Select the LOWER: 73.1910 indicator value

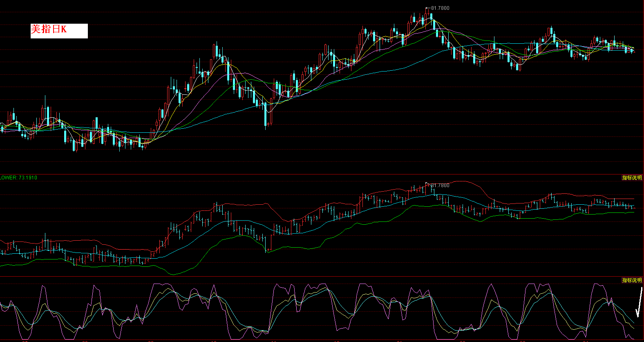point(18,178)
